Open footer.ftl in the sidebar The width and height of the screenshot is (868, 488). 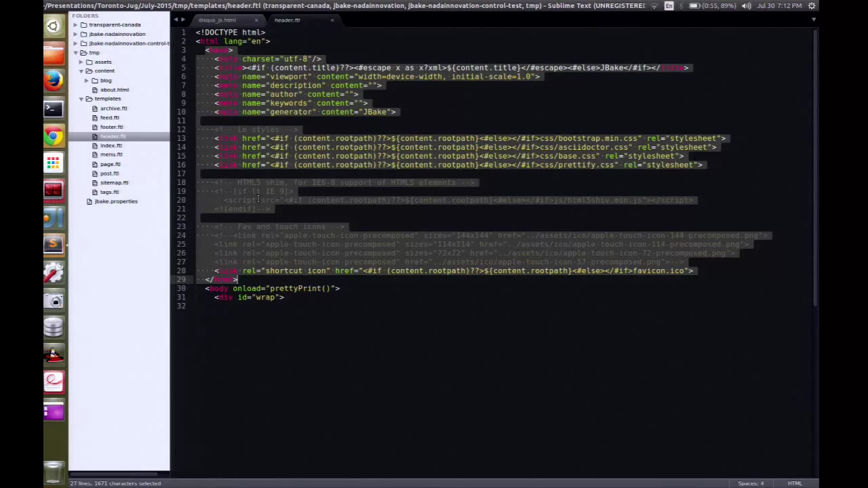coord(111,127)
